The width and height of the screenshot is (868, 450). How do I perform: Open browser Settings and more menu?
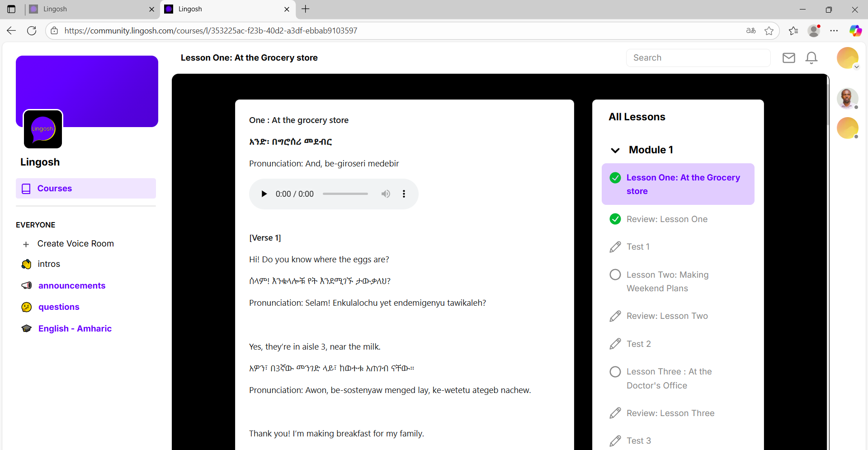click(x=834, y=31)
